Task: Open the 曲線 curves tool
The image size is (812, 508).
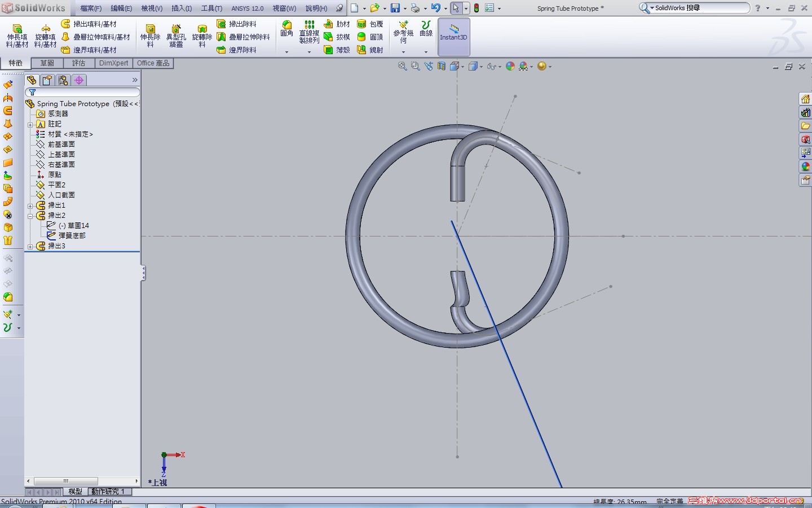Action: click(426, 29)
